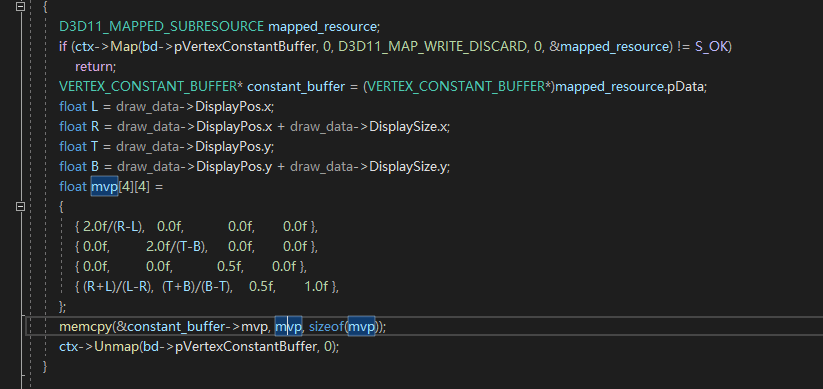Image resolution: width=823 pixels, height=389 pixels.
Task: Click the pData member access
Action: [685, 87]
